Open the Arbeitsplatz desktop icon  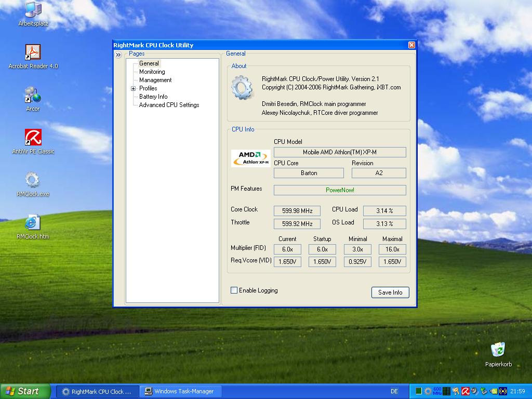[33, 9]
